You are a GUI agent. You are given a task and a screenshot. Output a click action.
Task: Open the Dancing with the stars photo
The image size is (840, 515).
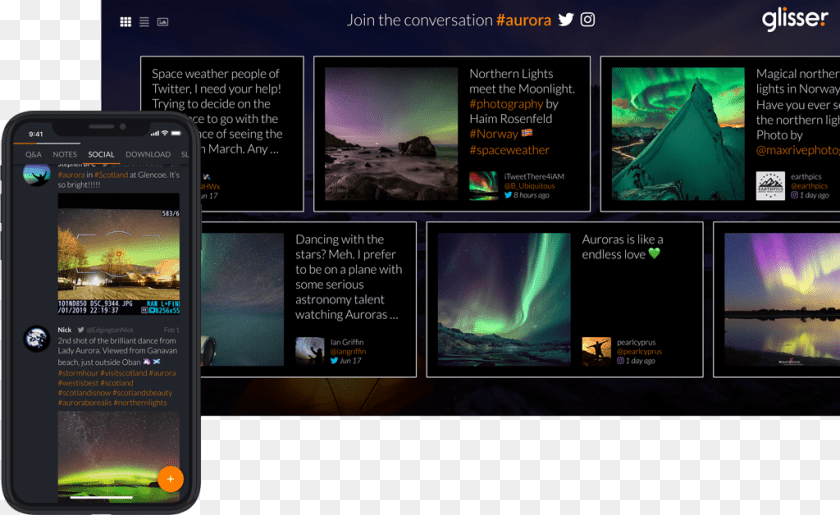pyautogui.click(x=242, y=299)
